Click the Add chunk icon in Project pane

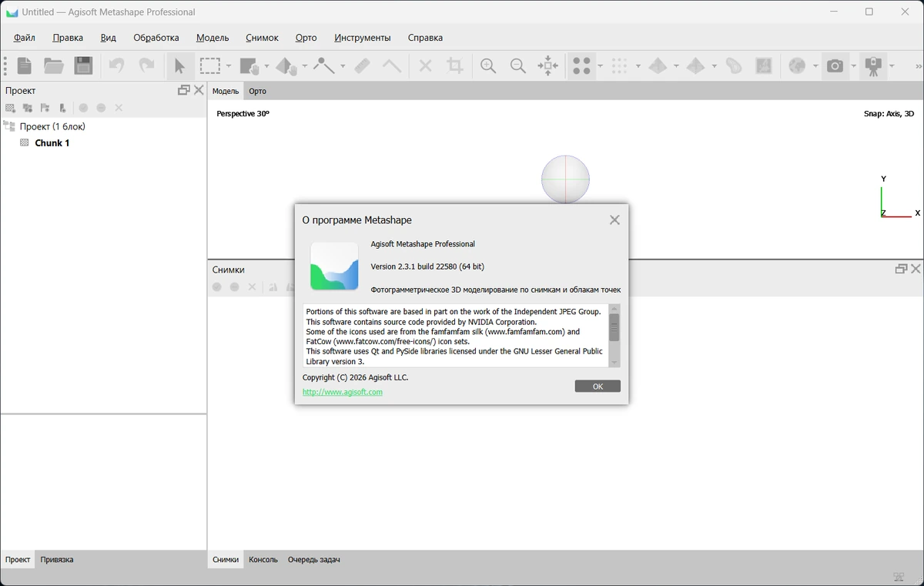(11, 108)
